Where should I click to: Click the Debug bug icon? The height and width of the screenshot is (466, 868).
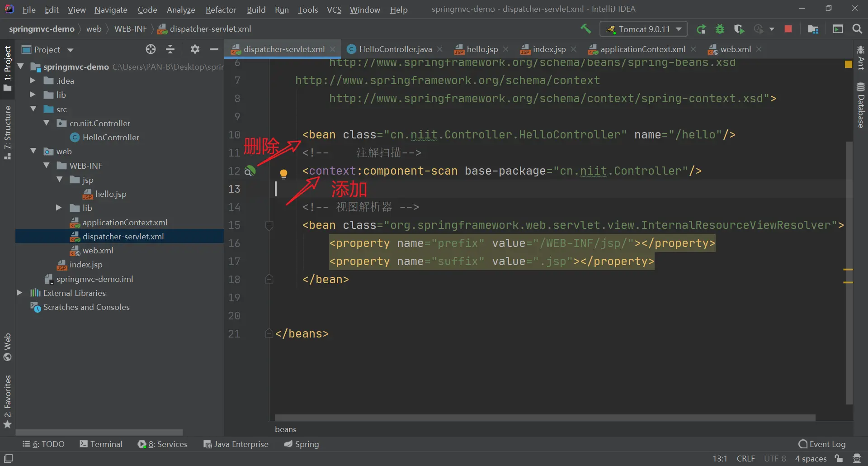720,29
